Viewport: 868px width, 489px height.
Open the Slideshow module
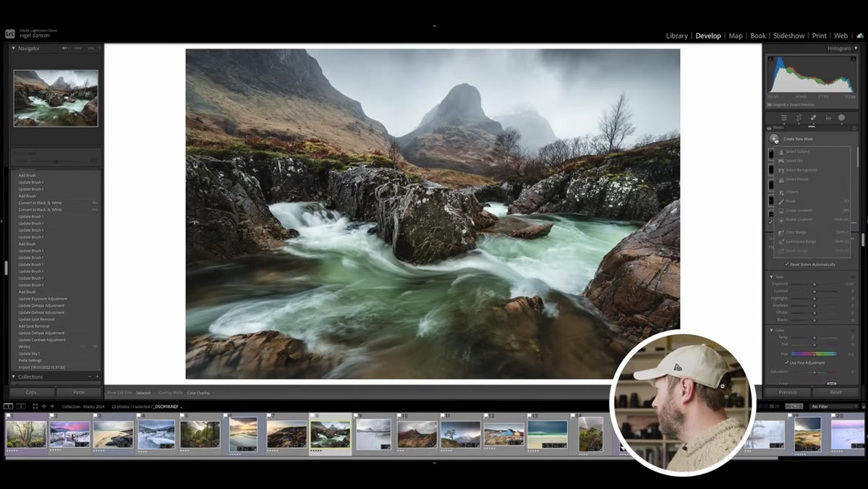[788, 35]
